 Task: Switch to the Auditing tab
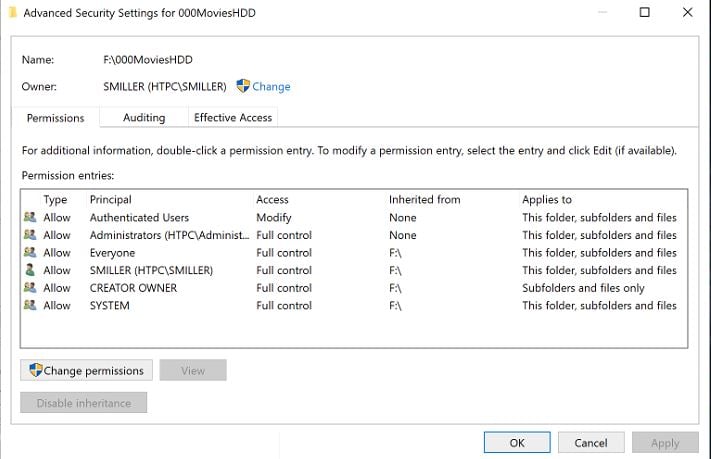click(144, 118)
